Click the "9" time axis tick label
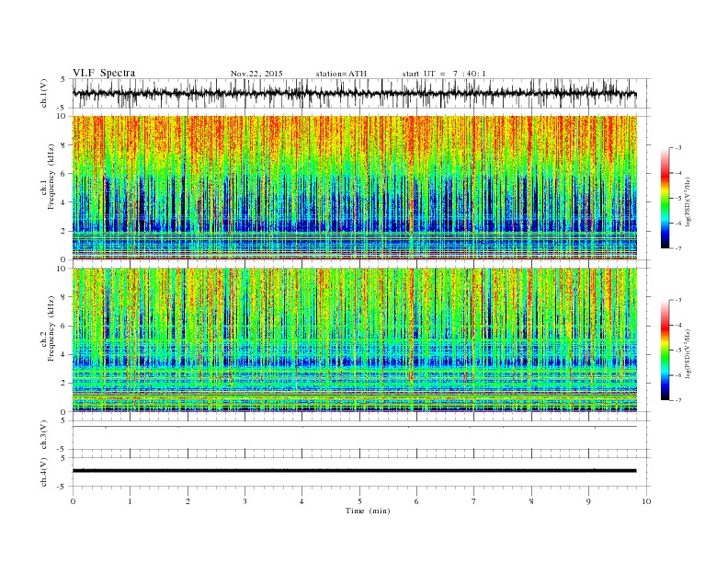 [x=588, y=501]
